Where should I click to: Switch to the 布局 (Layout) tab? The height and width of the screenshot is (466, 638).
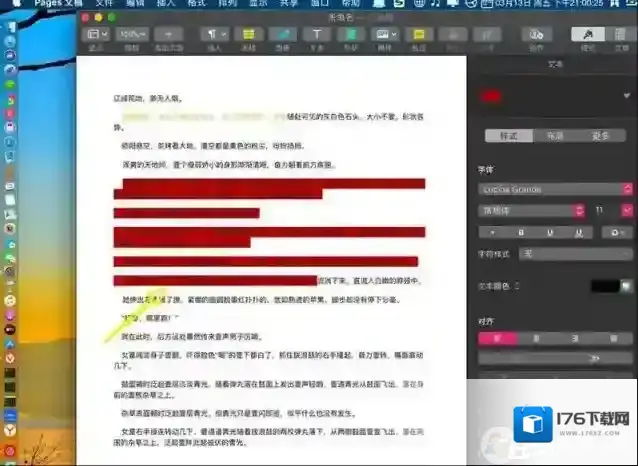(x=555, y=136)
